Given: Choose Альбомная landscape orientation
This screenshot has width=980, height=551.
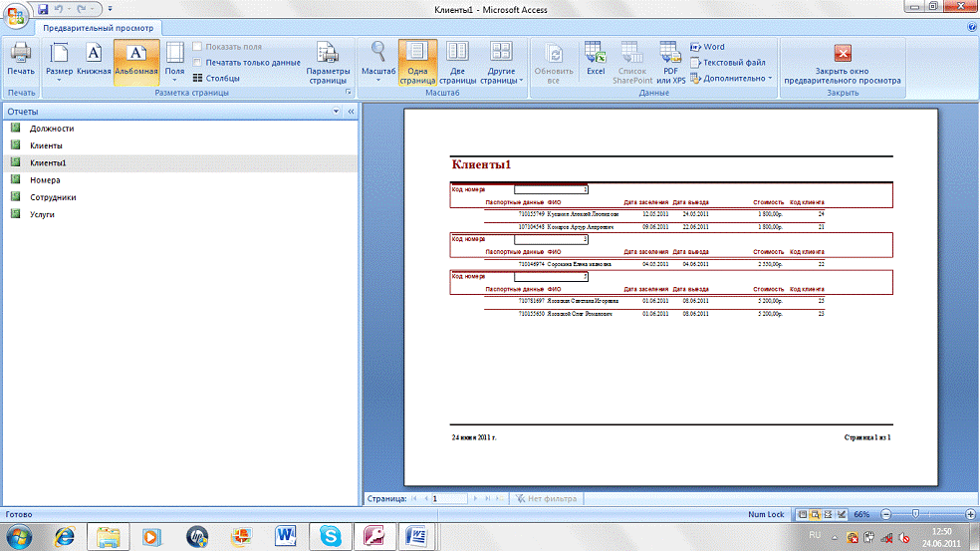Looking at the screenshot, I should [x=136, y=62].
